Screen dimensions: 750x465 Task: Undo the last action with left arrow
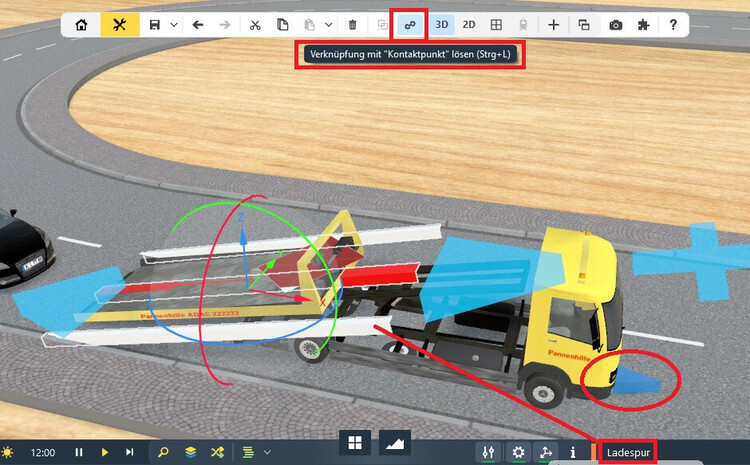[198, 25]
